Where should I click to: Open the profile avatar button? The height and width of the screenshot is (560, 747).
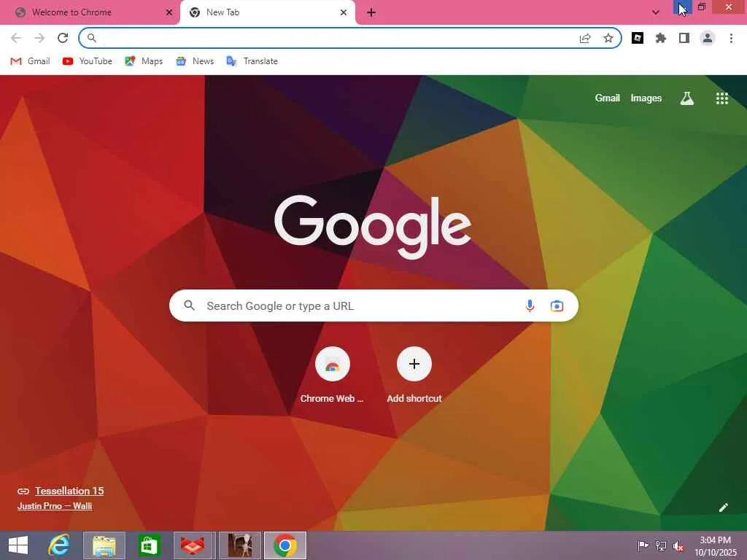[708, 38]
